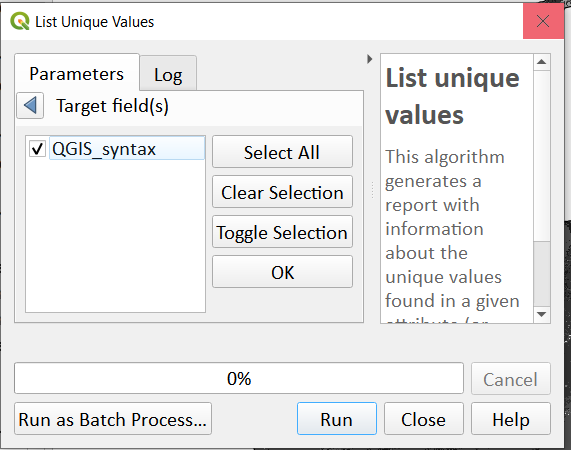This screenshot has height=450, width=571.
Task: Switch to the Log tab
Action: [168, 74]
